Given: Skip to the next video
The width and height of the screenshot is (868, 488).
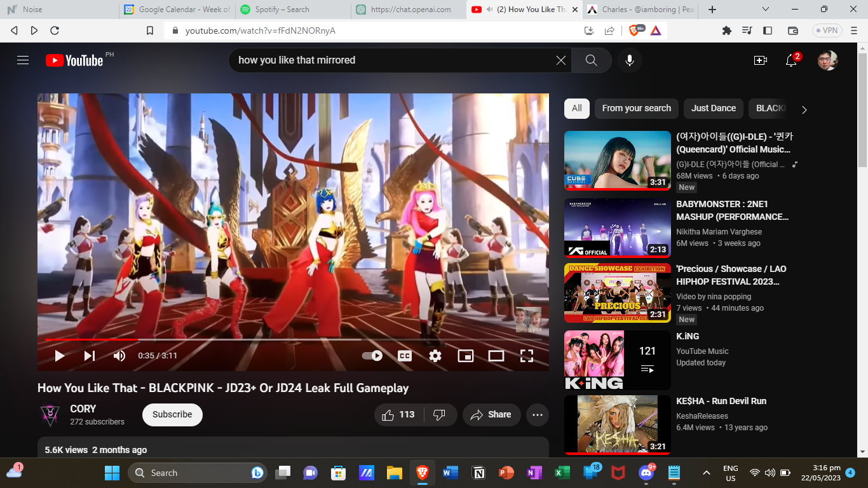Looking at the screenshot, I should click(90, 356).
